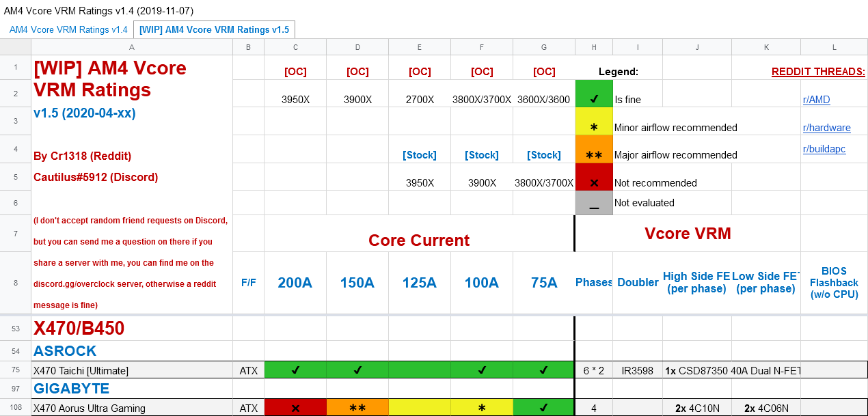Select column K header
868x416 pixels.
pos(766,47)
